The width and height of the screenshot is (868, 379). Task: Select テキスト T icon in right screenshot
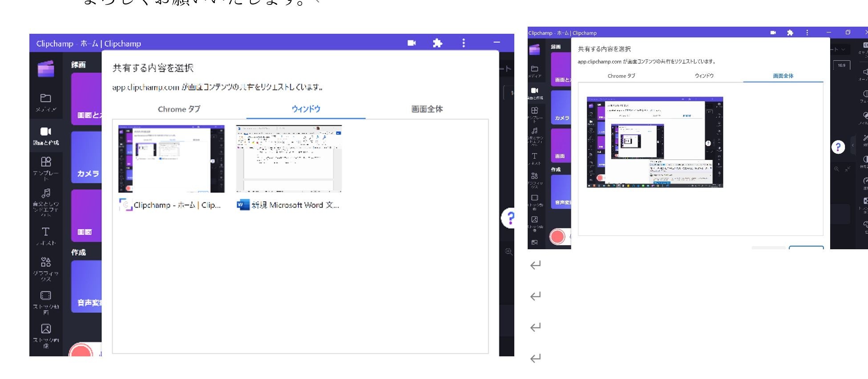tap(535, 156)
